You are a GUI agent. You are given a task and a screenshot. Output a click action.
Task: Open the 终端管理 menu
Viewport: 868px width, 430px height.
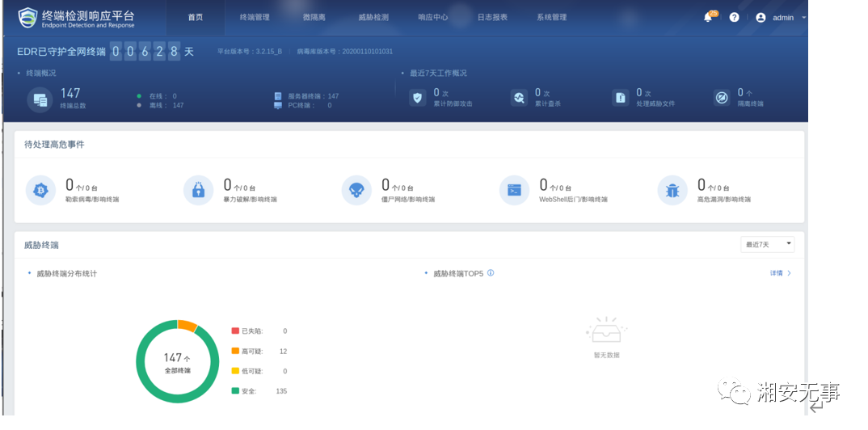pyautogui.click(x=255, y=17)
